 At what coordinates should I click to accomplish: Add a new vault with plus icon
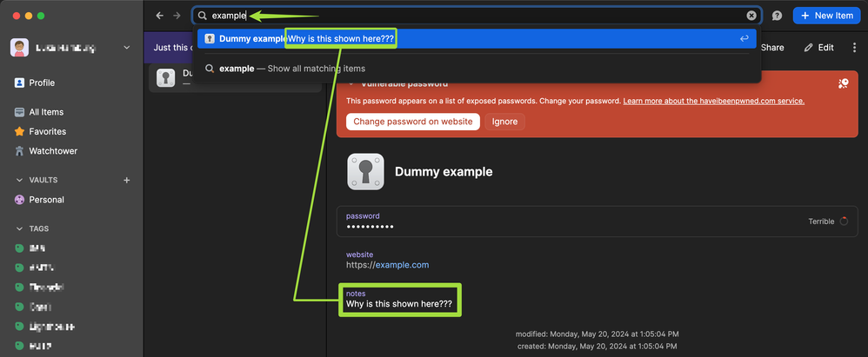[x=127, y=180]
